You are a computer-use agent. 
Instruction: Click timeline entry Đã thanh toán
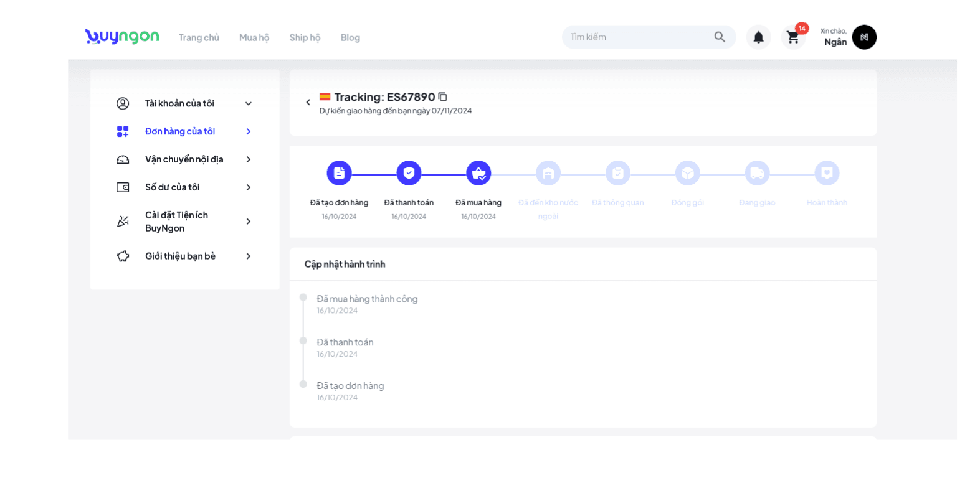(x=345, y=342)
